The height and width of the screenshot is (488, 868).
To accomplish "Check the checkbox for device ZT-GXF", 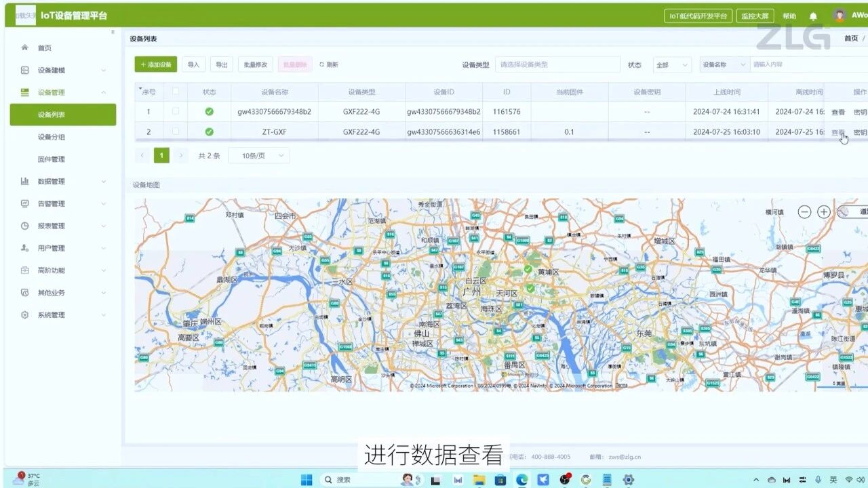I will pyautogui.click(x=176, y=131).
